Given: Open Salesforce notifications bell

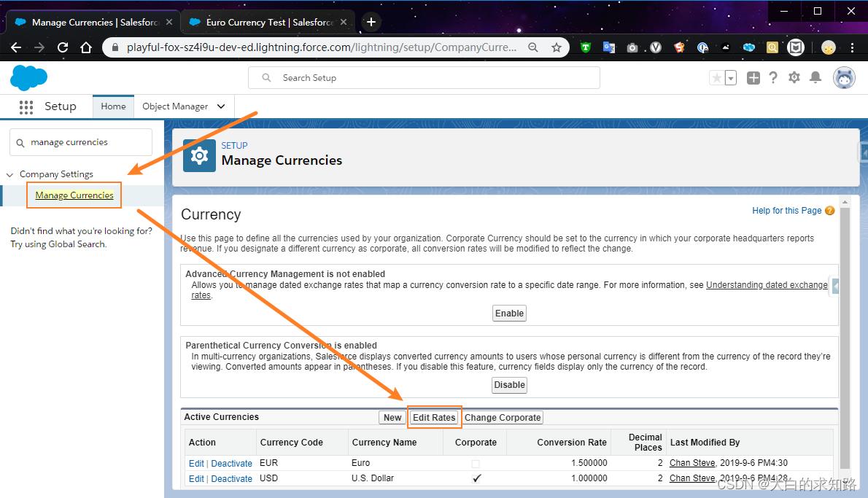Looking at the screenshot, I should point(815,77).
